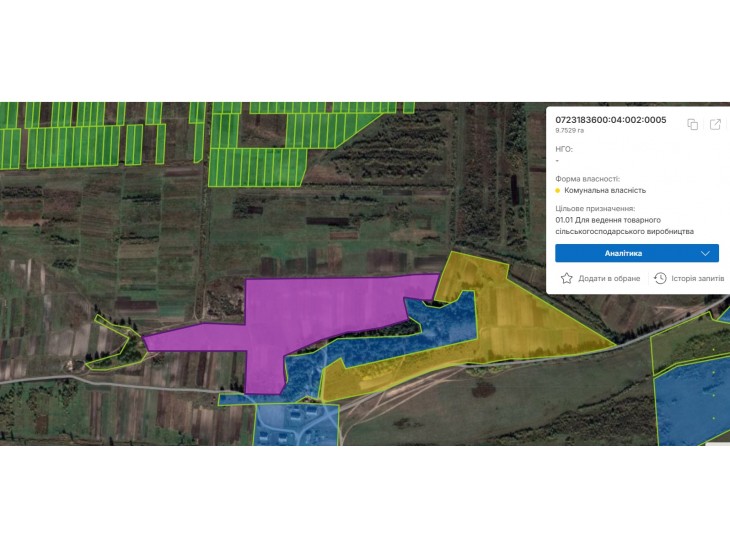Select the cadastral number 0723183600:04:002:0005
Viewport: 730px width, 547px height.
tap(610, 120)
